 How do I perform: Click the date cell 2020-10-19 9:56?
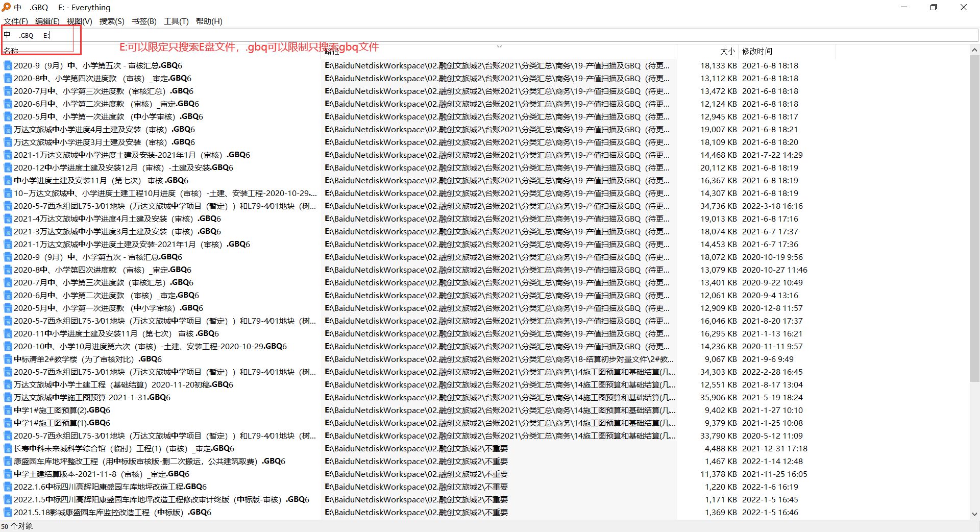point(772,257)
